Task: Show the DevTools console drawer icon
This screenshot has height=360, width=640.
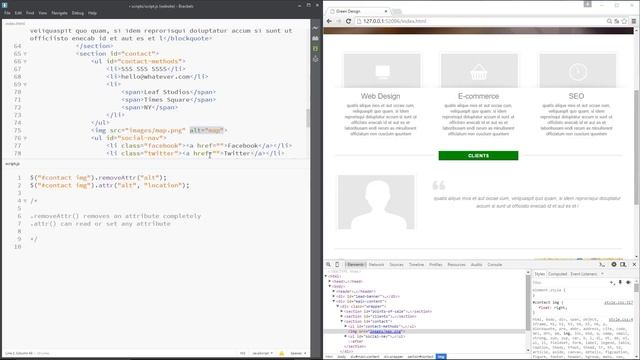Action: pyautogui.click(x=602, y=264)
